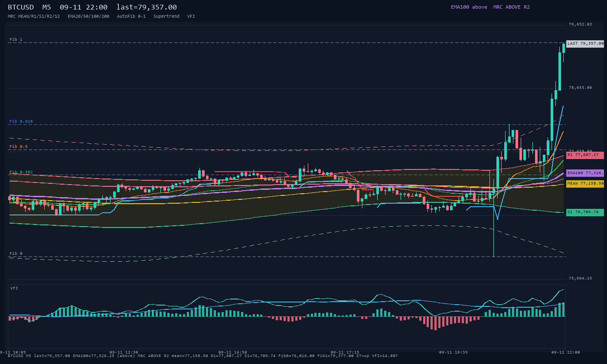The width and height of the screenshot is (607, 364).
Task: Click the 09-11 12:30 time axis label
Action: pos(124,352)
